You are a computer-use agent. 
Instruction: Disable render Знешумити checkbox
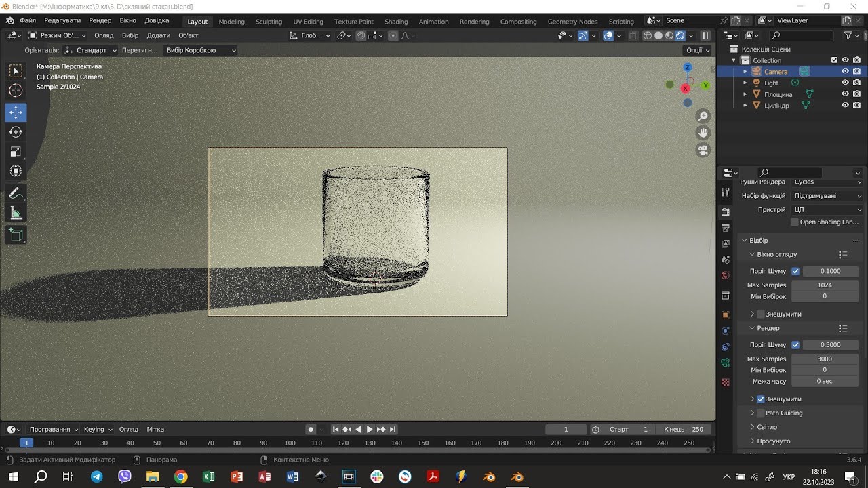point(761,399)
